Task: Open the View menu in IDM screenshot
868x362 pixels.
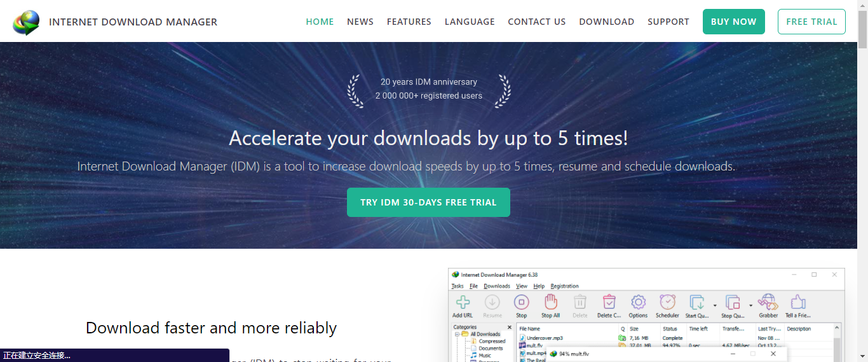Action: coord(522,286)
